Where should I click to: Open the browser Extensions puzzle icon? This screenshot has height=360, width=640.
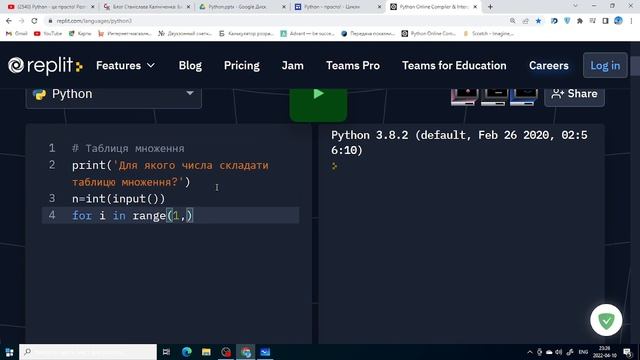580,21
